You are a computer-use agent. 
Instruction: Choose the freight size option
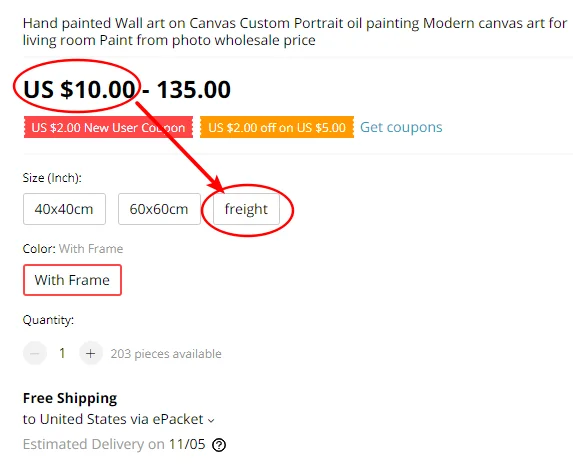246,209
